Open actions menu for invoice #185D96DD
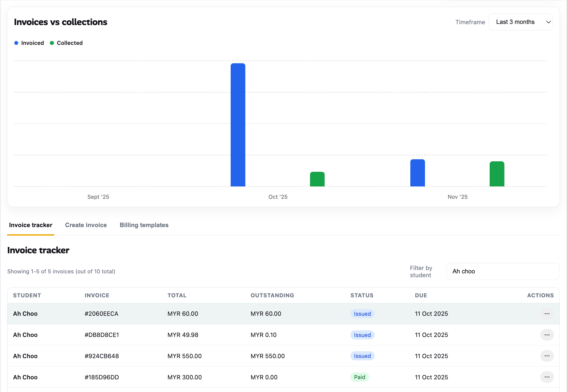The width and height of the screenshot is (567, 392). click(x=547, y=377)
